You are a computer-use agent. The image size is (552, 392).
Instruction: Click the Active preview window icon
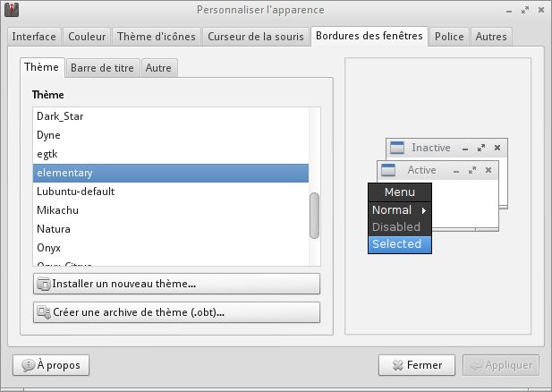[388, 170]
